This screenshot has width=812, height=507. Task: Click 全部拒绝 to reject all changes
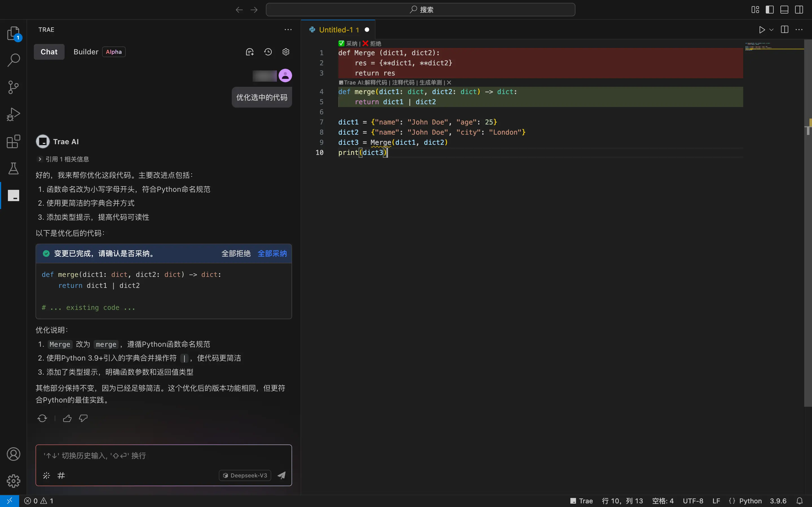coord(236,253)
